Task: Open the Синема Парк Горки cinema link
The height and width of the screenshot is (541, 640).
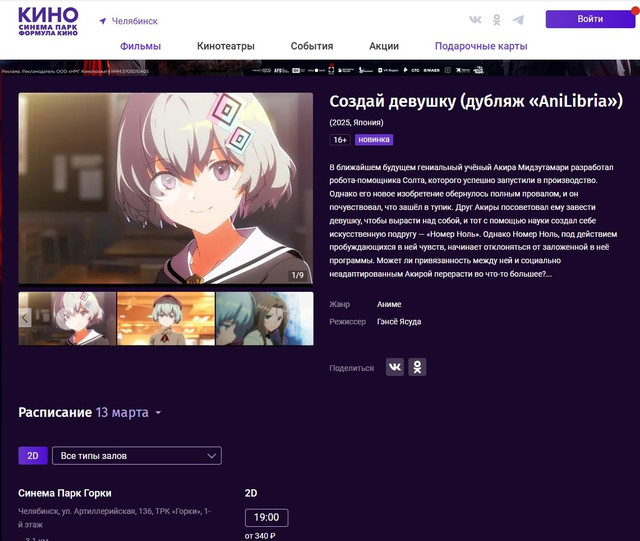Action: [65, 493]
